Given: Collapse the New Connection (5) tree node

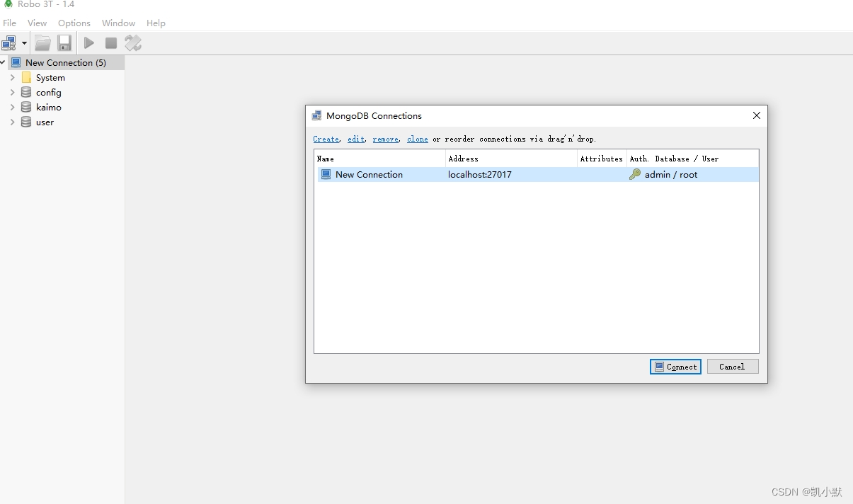Looking at the screenshot, I should (3, 62).
